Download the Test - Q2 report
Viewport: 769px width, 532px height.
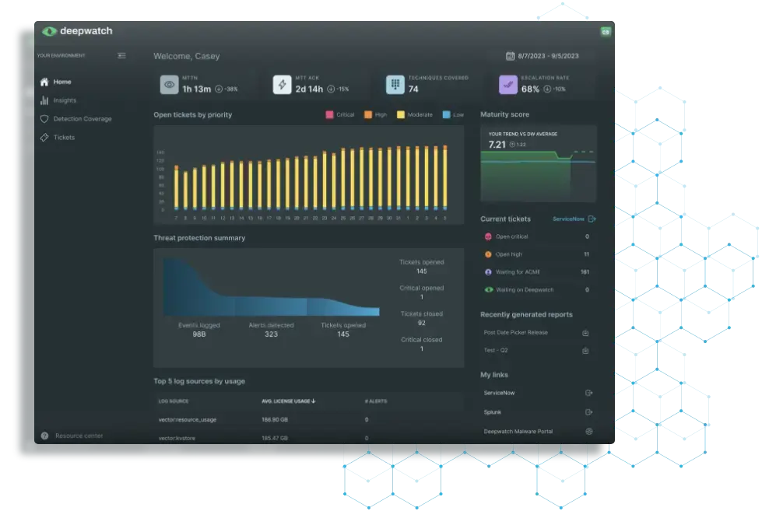(x=585, y=351)
